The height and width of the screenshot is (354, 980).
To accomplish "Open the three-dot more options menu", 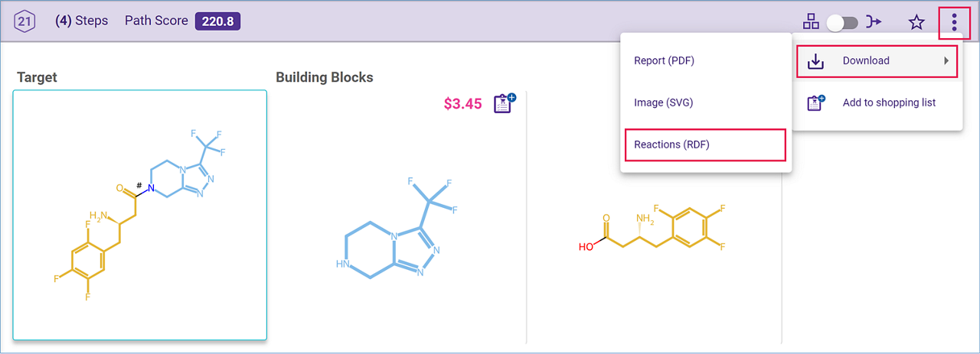I will (954, 21).
